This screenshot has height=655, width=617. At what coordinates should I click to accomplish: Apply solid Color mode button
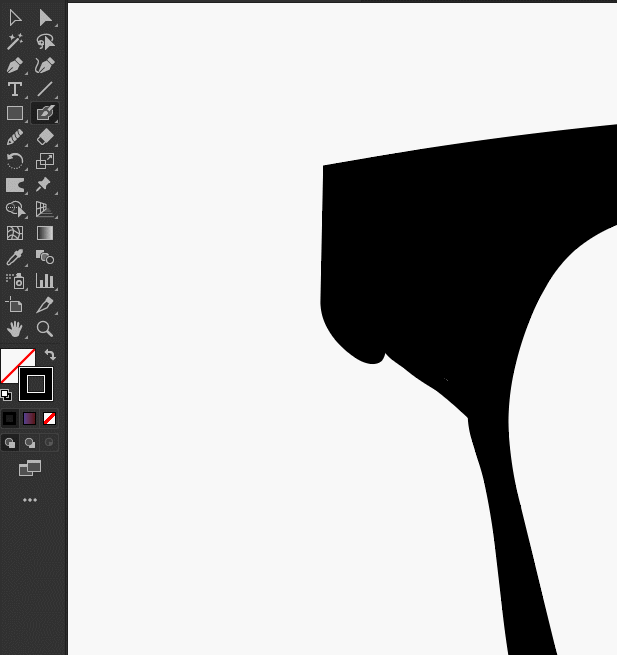10,419
